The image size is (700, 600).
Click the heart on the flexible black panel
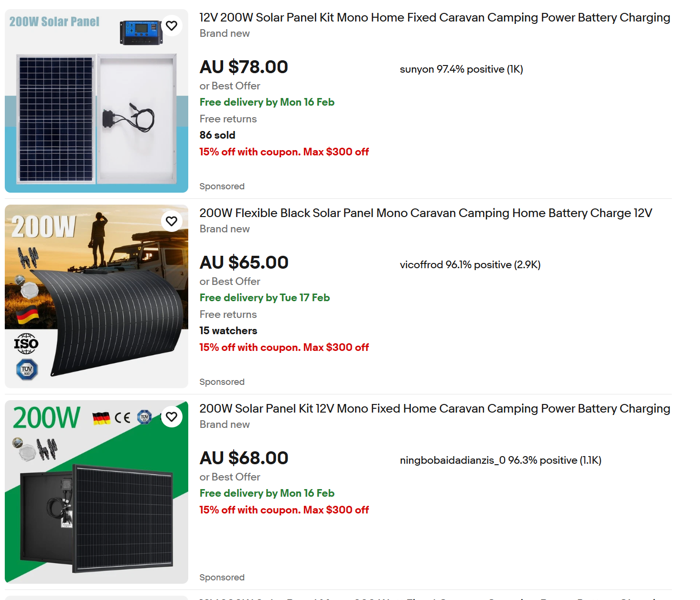click(x=172, y=221)
